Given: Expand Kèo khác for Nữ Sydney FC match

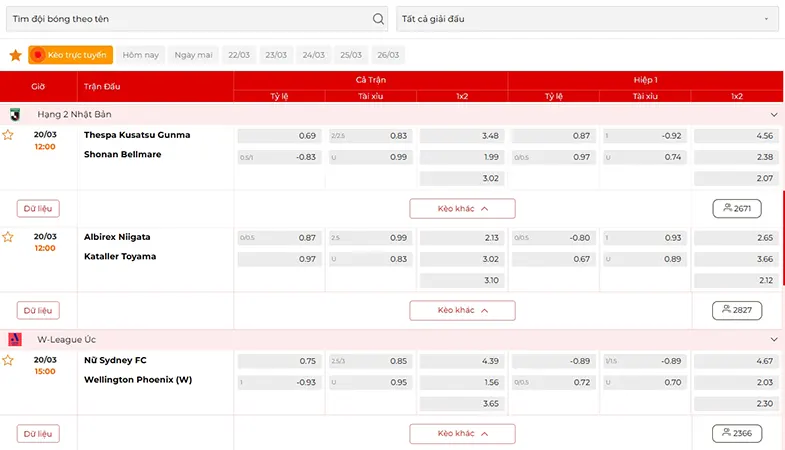Looking at the screenshot, I should [462, 433].
